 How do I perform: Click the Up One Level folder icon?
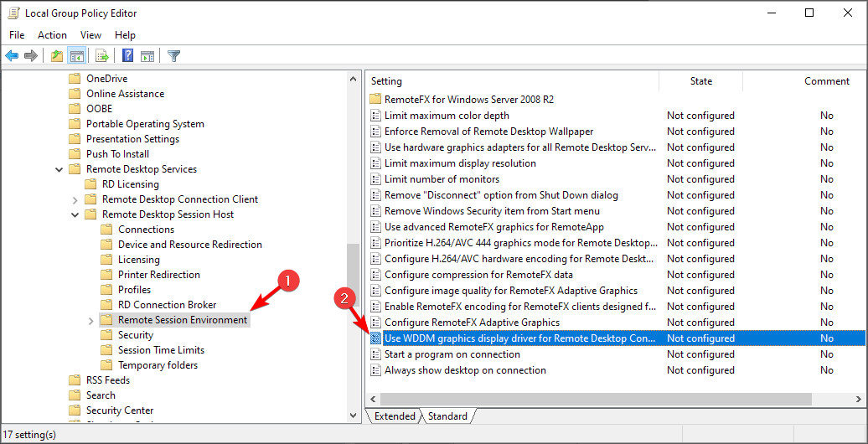57,56
